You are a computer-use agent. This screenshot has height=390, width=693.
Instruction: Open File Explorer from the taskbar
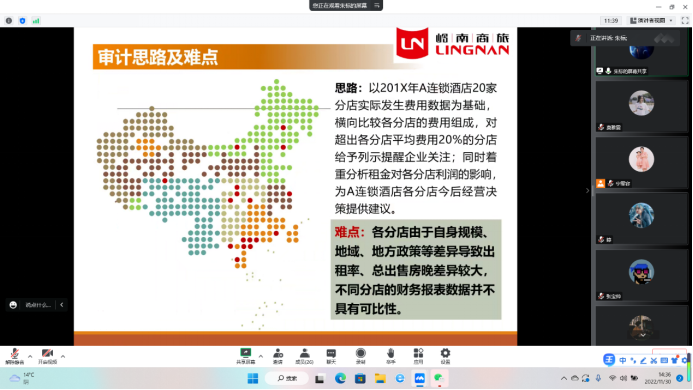click(x=380, y=379)
